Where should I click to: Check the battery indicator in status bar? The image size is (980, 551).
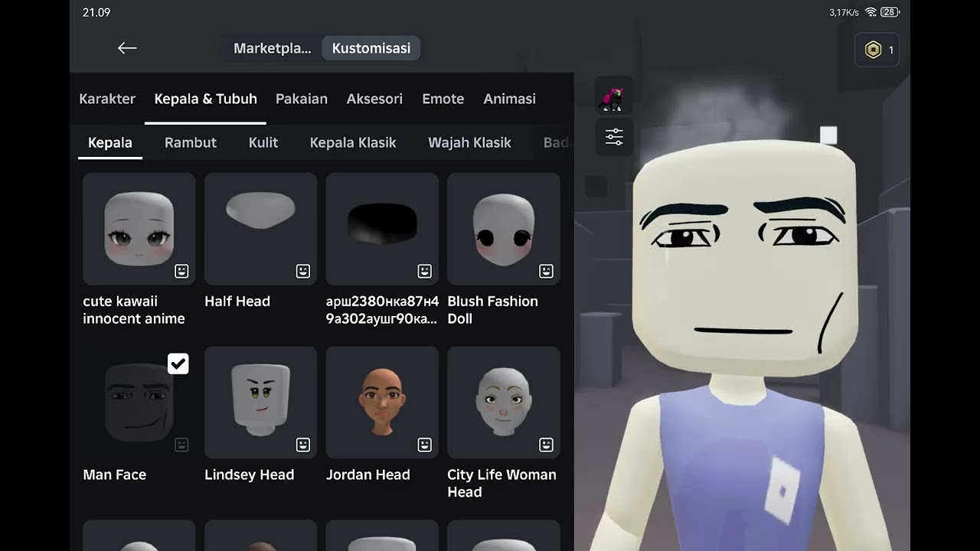(890, 12)
